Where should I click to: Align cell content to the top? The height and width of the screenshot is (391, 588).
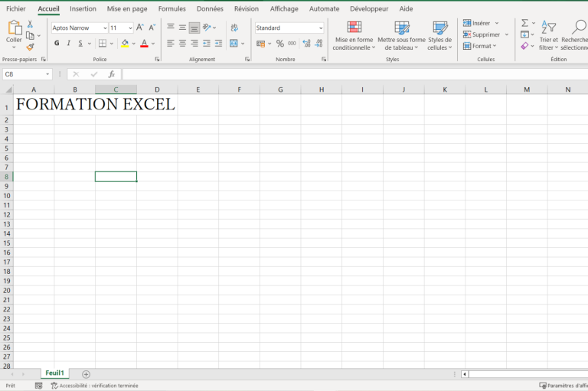(x=171, y=27)
